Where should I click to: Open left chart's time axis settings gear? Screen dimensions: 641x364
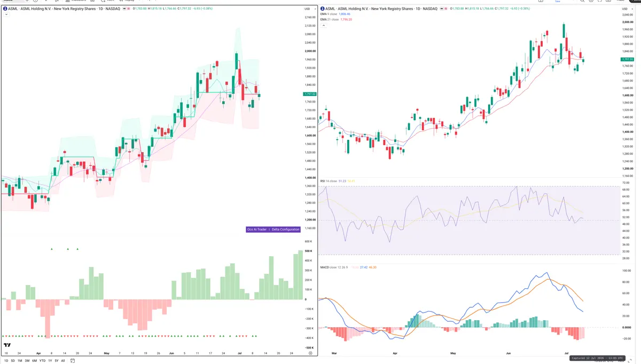[311, 353]
